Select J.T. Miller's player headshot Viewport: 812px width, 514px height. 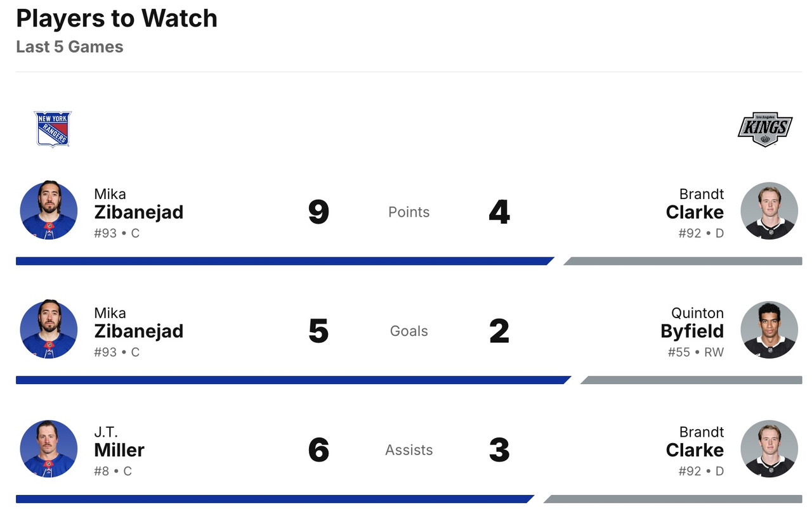pos(49,449)
